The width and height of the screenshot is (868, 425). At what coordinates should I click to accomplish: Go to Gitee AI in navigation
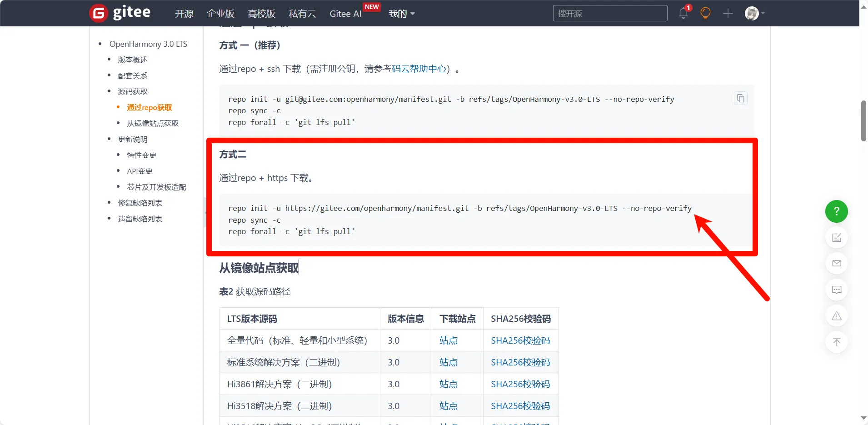[345, 14]
